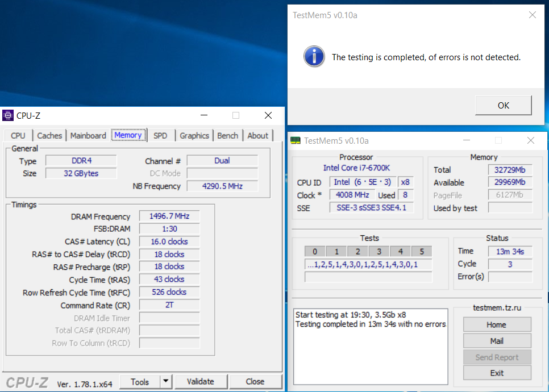Select the Memory tab
Image resolution: width=549 pixels, height=392 pixels.
click(128, 135)
